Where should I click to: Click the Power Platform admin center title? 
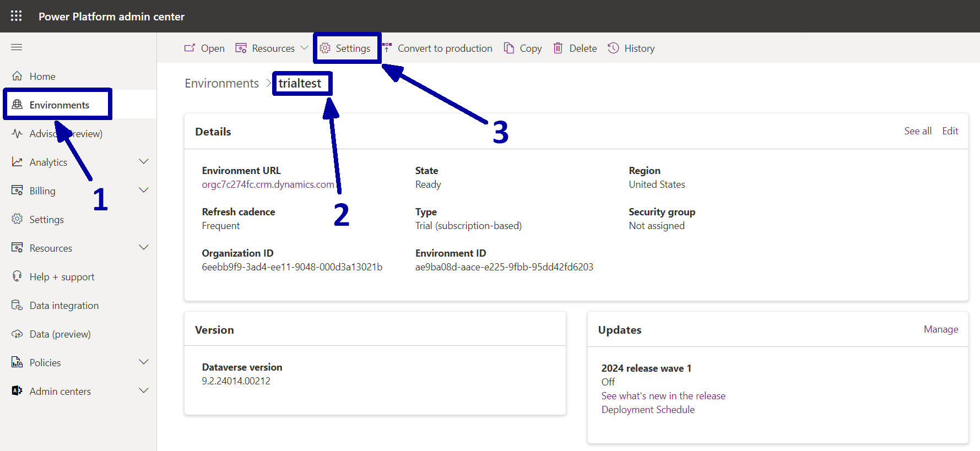coord(111,17)
